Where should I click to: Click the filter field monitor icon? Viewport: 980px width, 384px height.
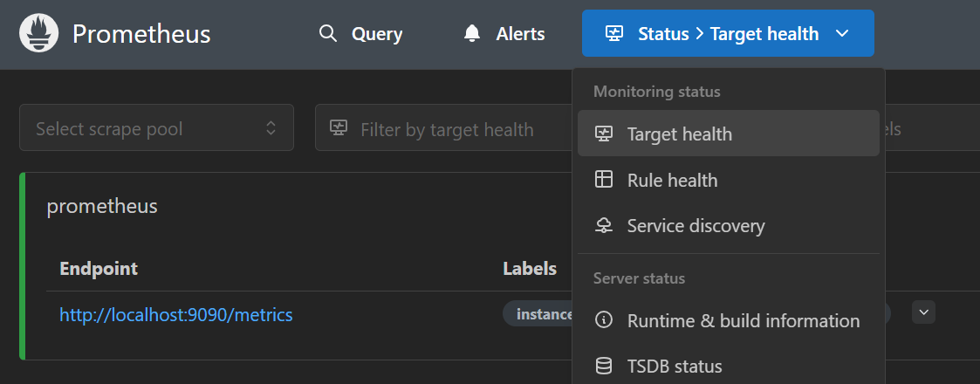click(x=338, y=128)
